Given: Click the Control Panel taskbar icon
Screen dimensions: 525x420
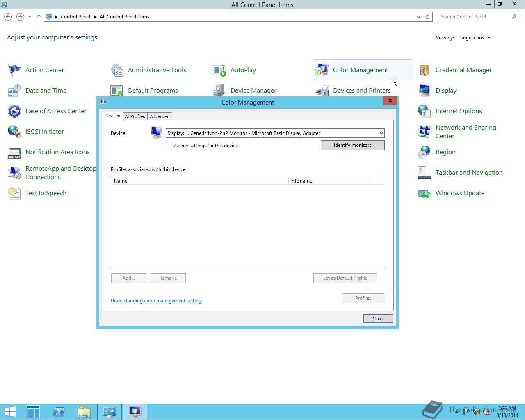Looking at the screenshot, I should 110,411.
